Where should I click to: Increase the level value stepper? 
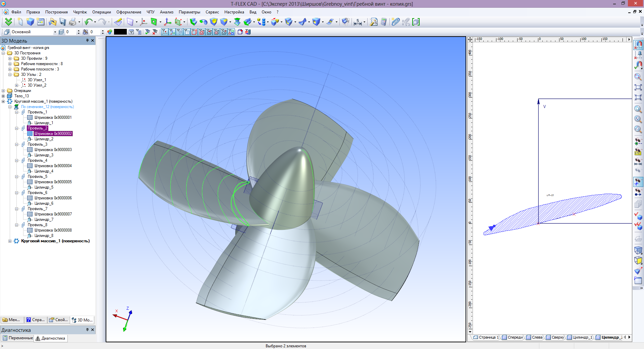tap(78, 31)
